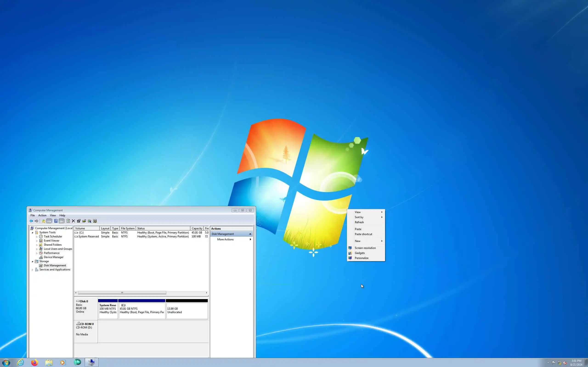The image size is (588, 367).
Task: Open More Actions in Actions pane
Action: [x=225, y=239]
